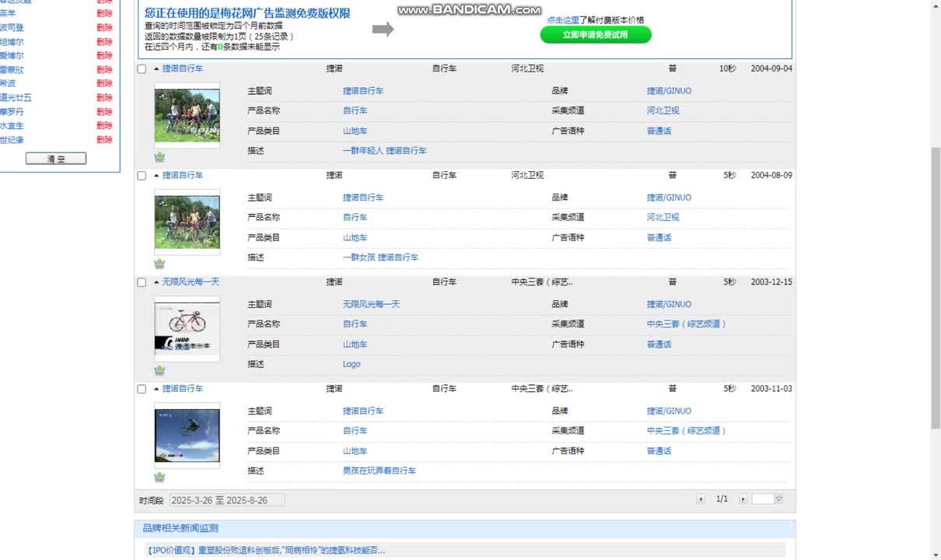Click description 男孩在玩弄着自行车
This screenshot has height=560, width=941.
tap(380, 471)
